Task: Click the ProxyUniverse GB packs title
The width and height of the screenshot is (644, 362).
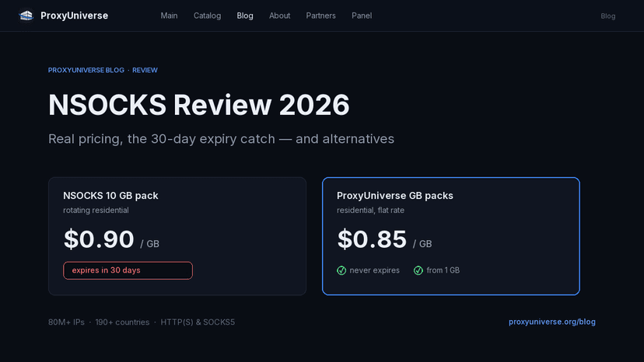Action: pos(394,196)
